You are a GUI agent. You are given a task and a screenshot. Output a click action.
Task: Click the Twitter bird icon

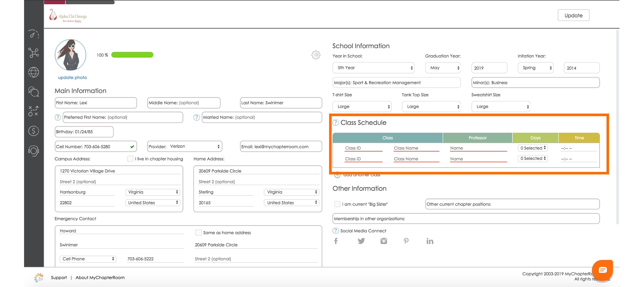click(x=361, y=241)
